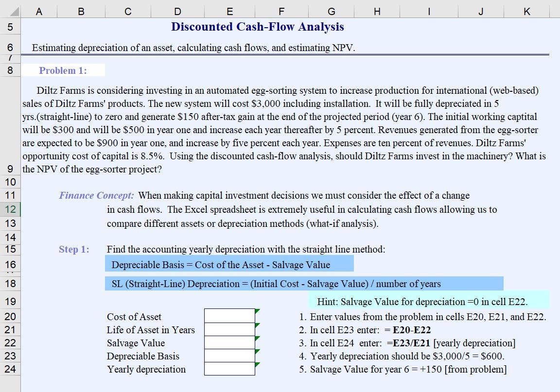Click the Depreciable Basis input cell
This screenshot has width=560, height=392.
click(x=229, y=356)
